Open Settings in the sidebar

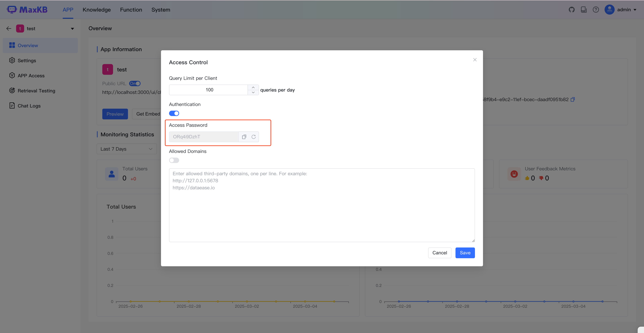40,61
